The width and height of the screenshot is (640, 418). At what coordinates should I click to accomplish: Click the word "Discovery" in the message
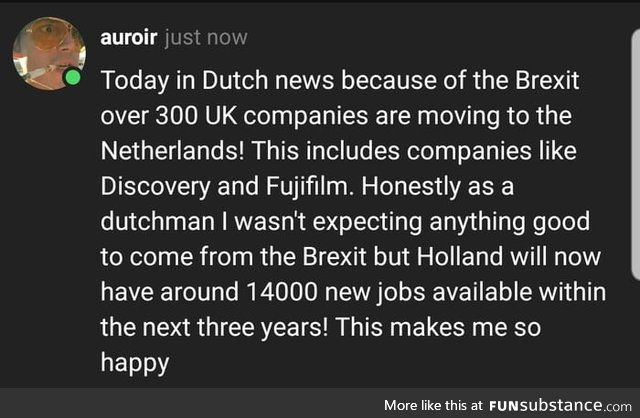(156, 186)
